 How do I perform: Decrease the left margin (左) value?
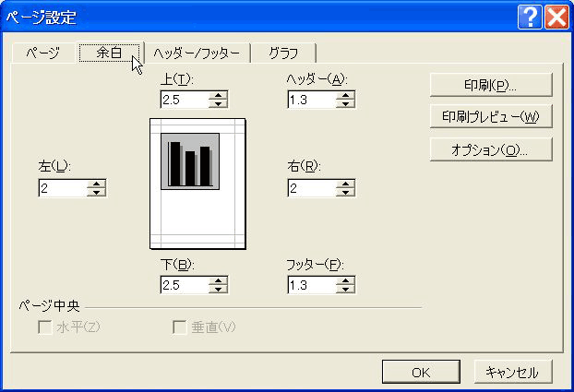pyautogui.click(x=97, y=193)
